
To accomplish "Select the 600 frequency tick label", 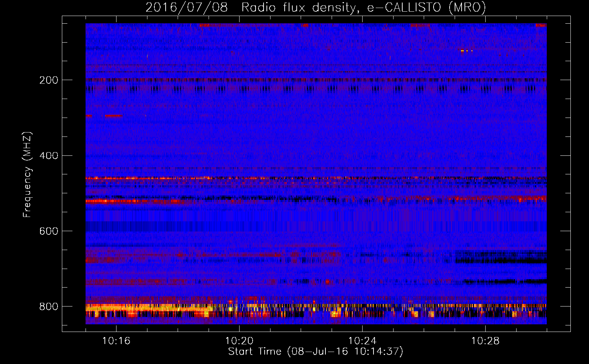I will tap(49, 231).
